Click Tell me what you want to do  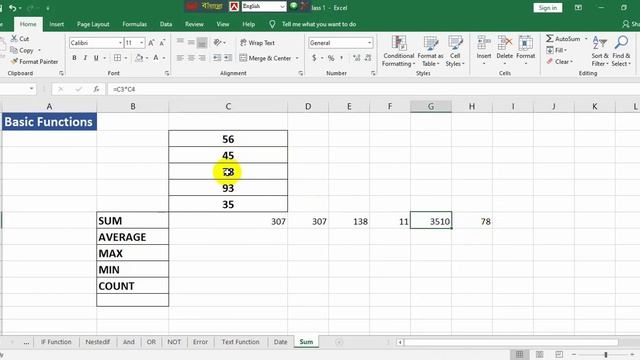click(319, 24)
